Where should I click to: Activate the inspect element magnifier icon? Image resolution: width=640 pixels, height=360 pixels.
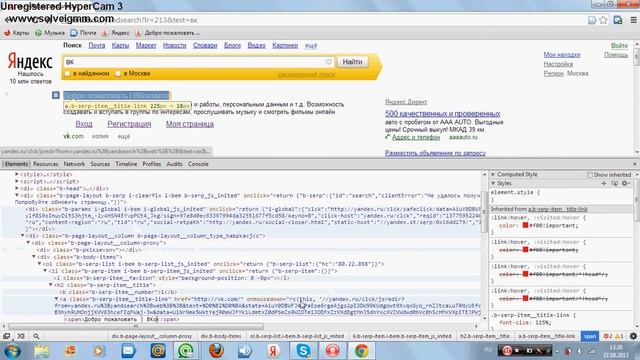(36, 336)
